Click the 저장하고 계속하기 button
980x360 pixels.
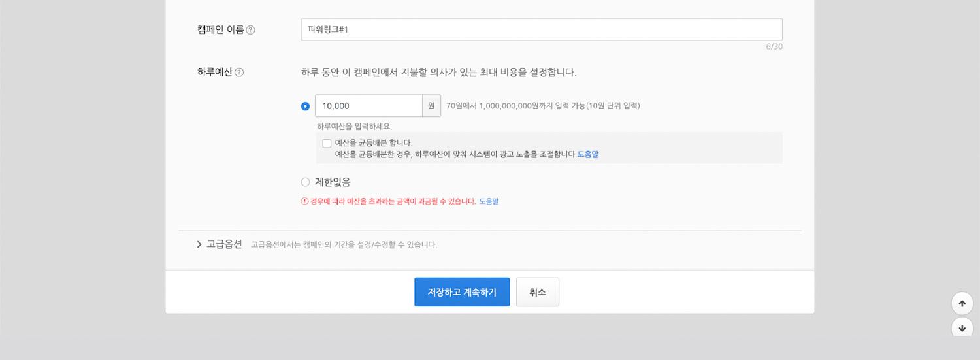462,292
